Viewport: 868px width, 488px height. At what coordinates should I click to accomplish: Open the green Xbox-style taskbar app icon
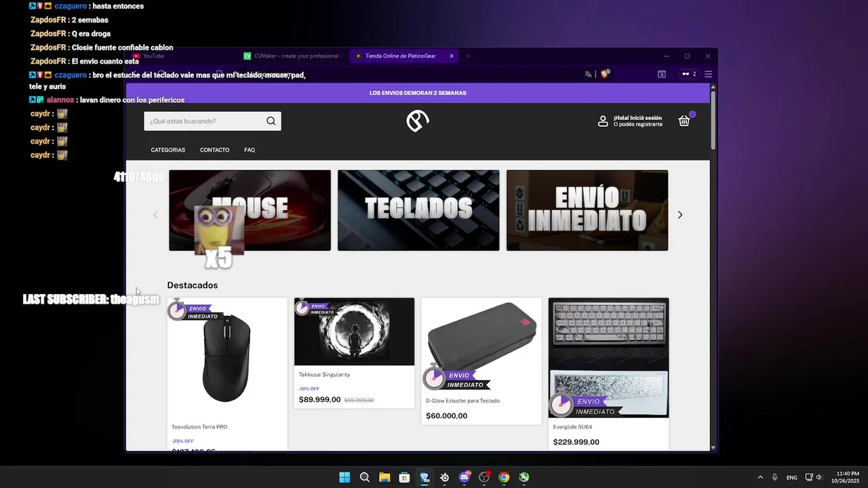pyautogui.click(x=524, y=477)
